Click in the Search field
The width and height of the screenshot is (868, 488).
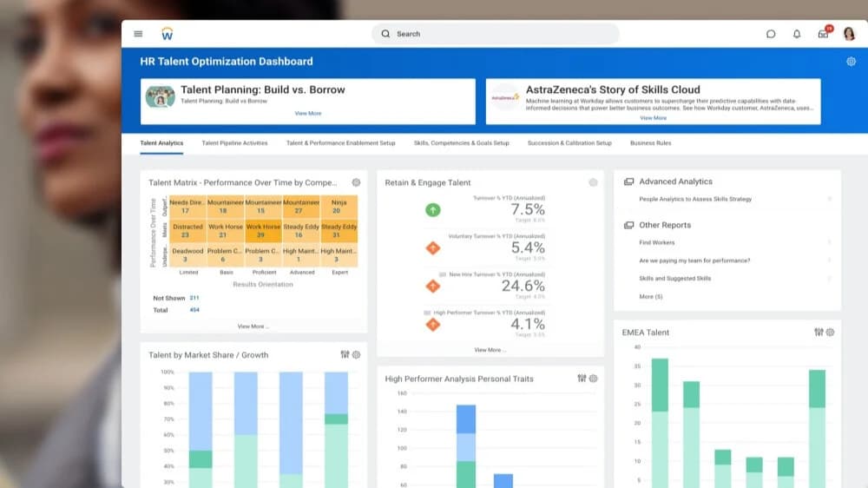coord(496,34)
